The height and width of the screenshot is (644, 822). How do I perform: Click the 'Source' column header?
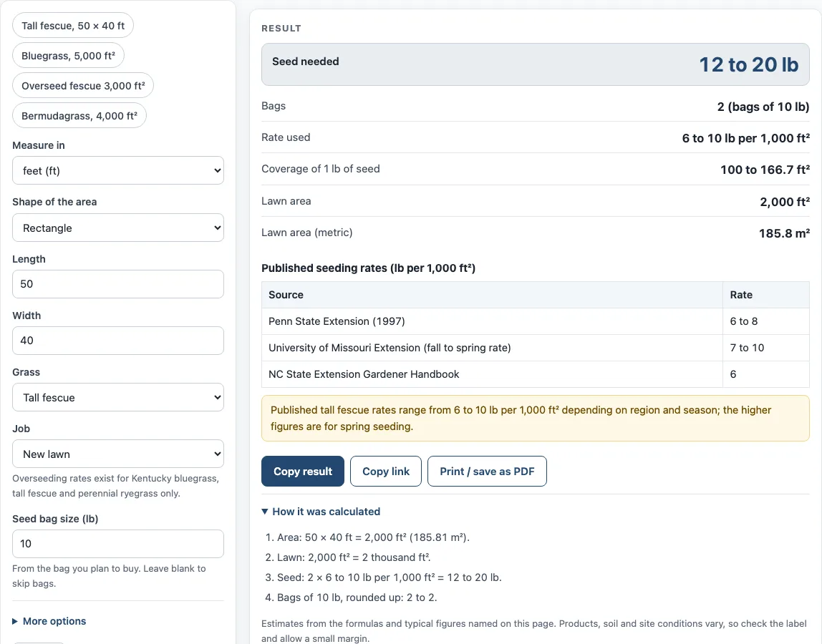(x=492, y=295)
